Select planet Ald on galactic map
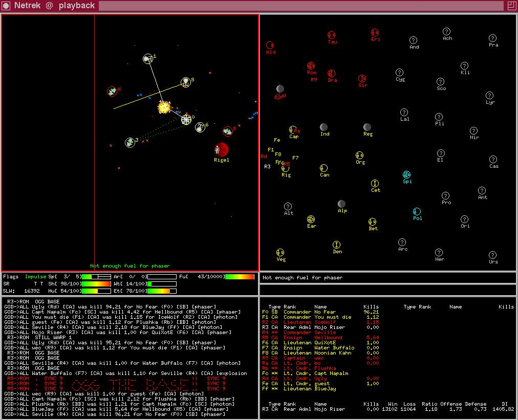518x420 pixels. point(270,45)
